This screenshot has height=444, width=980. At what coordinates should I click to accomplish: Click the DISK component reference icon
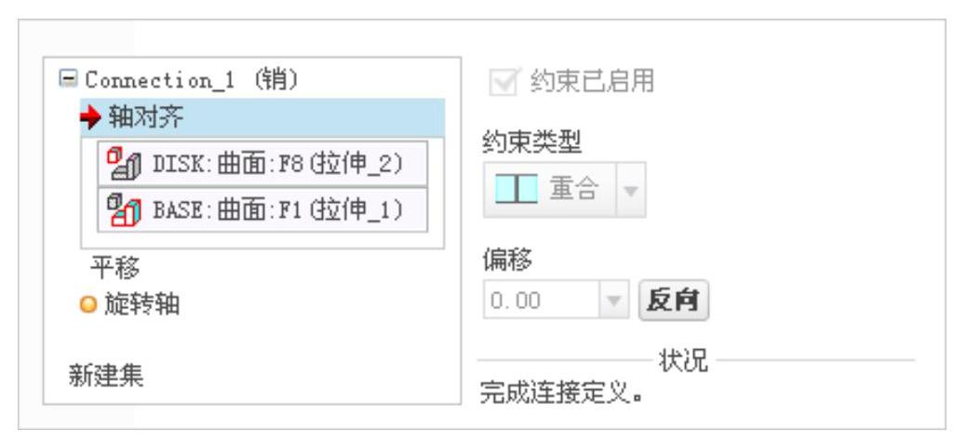coord(124,164)
